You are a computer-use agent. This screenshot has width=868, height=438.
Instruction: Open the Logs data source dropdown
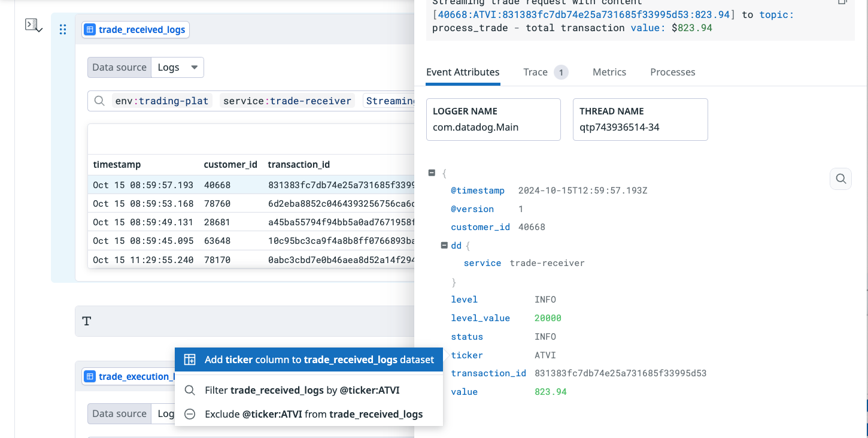[177, 67]
